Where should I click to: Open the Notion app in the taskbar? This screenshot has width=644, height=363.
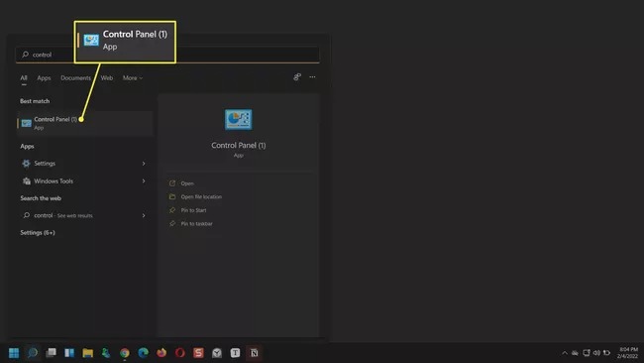point(255,353)
